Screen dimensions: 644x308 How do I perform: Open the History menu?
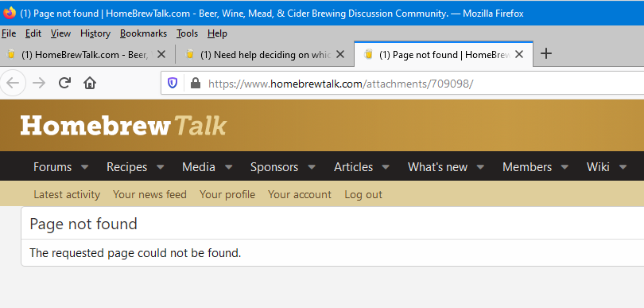point(95,33)
